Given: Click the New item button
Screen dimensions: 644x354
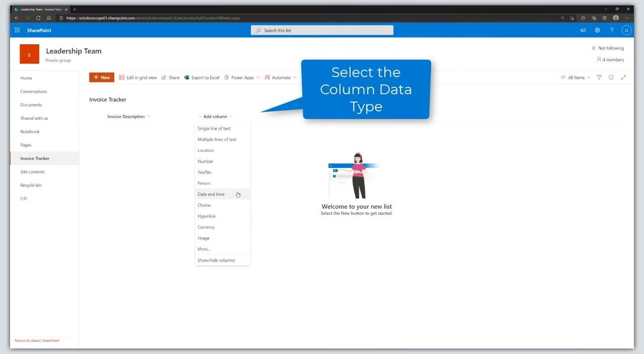Looking at the screenshot, I should click(102, 77).
